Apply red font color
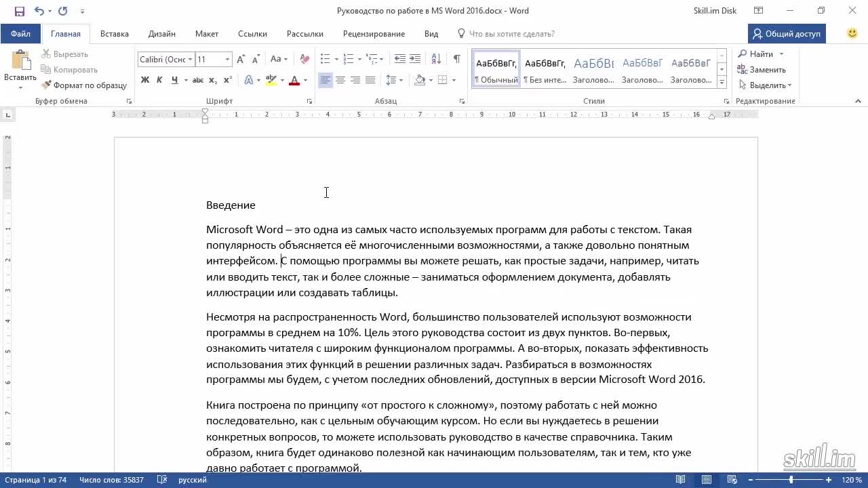868x488 pixels. [294, 80]
